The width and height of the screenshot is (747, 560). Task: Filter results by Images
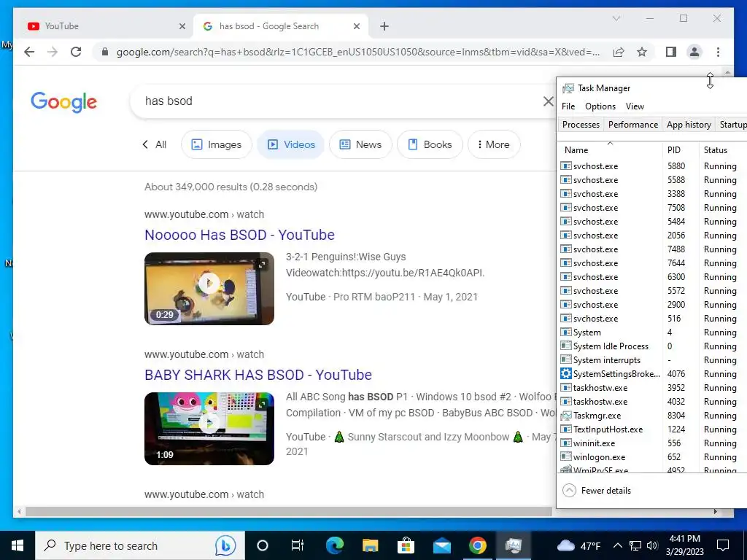point(216,144)
